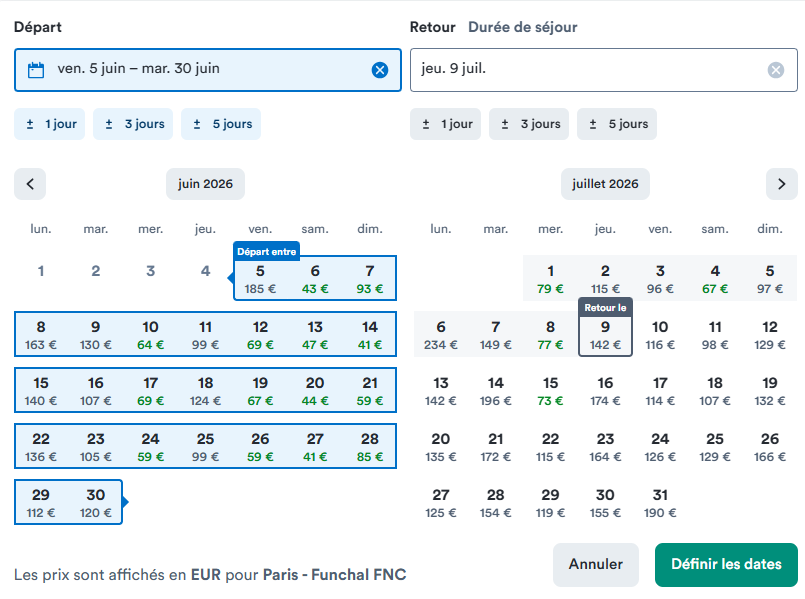Toggle return ± 5 jours flexibility
The height and width of the screenshot is (599, 805).
(x=617, y=124)
